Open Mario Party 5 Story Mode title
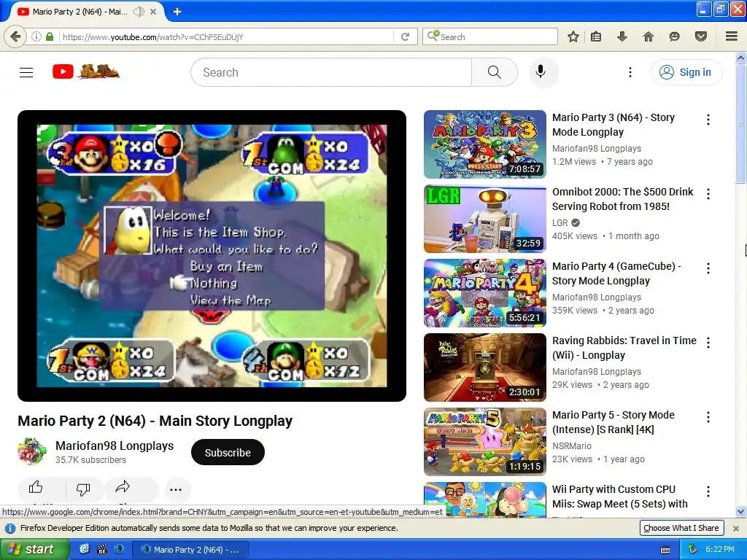 (x=613, y=422)
